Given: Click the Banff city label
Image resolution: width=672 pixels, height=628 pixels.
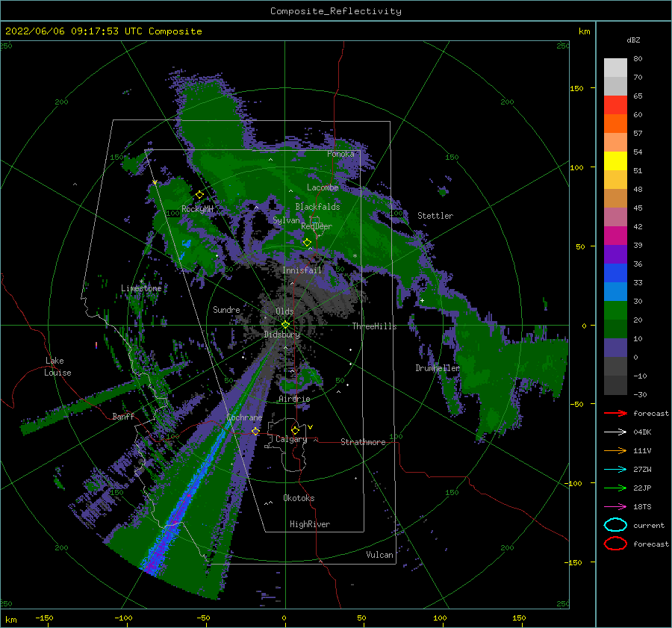Looking at the screenshot, I should (123, 417).
